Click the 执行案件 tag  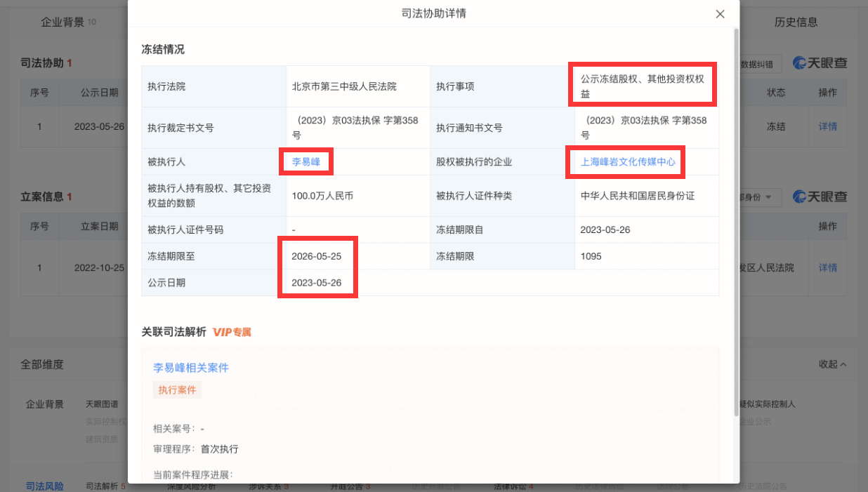click(177, 390)
